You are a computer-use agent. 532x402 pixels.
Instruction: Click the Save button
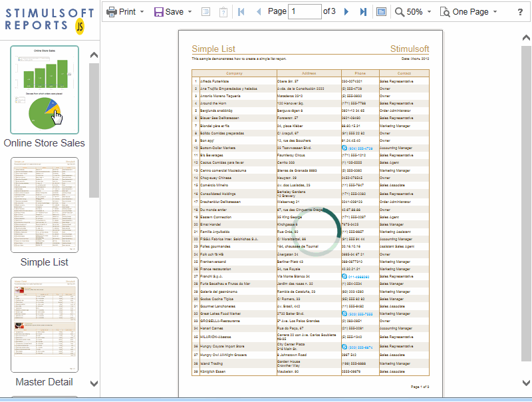point(169,12)
